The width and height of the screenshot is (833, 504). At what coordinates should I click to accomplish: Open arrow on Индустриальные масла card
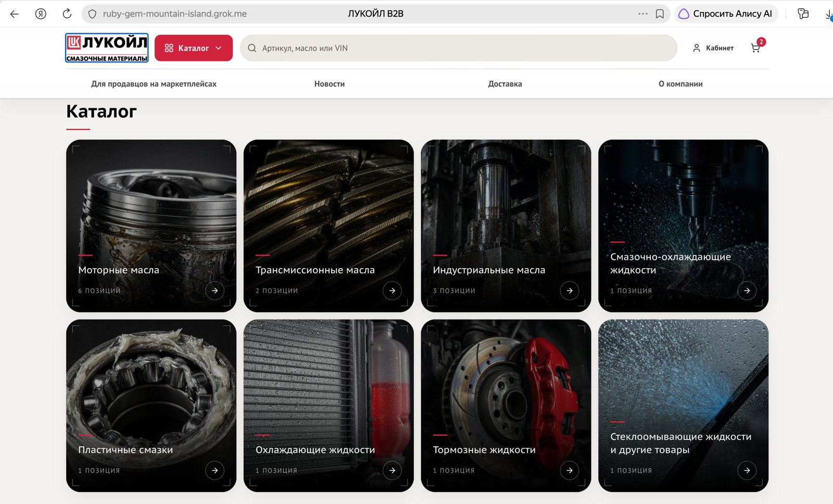570,291
